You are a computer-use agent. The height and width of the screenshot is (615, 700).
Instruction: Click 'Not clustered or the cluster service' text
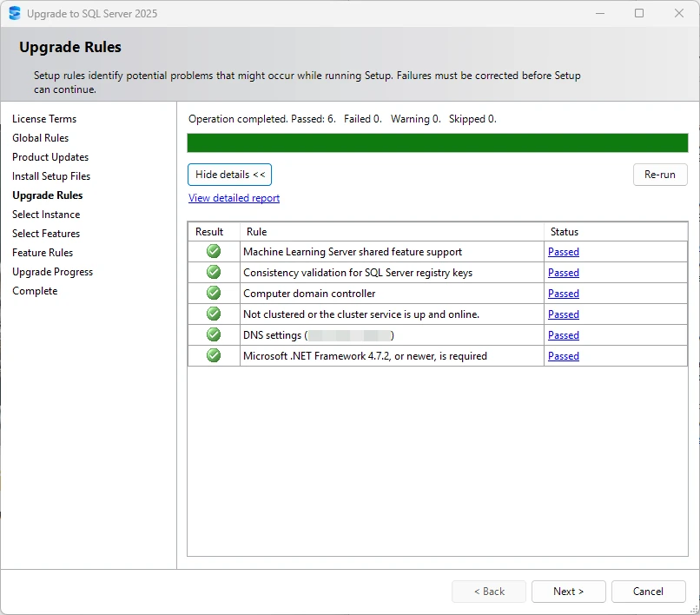pos(361,314)
